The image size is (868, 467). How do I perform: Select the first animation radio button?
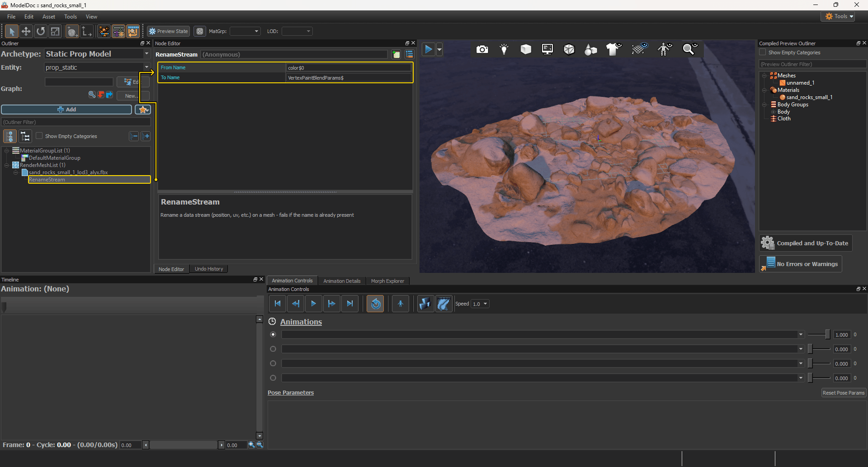273,334
